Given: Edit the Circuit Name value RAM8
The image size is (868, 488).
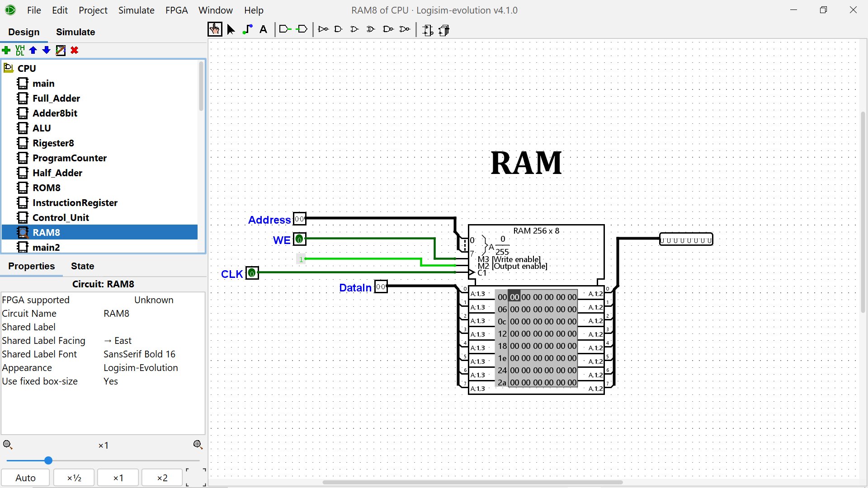Looking at the screenshot, I should (x=153, y=314).
